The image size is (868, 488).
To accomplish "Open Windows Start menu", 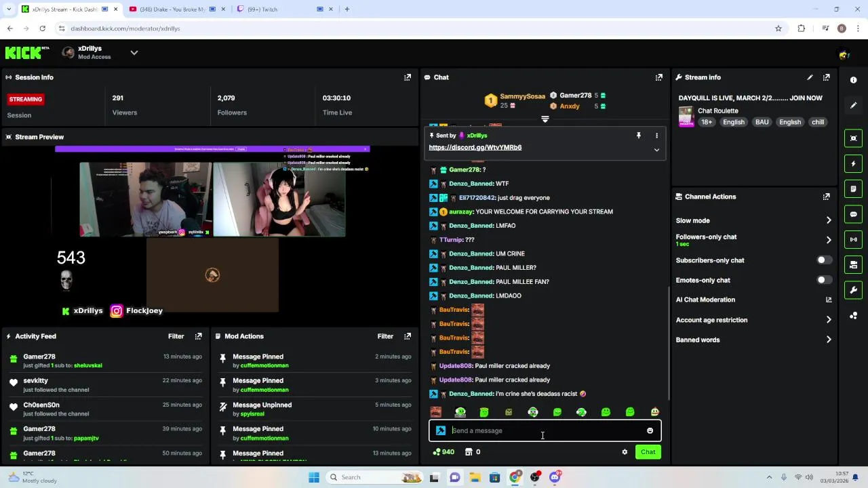I will point(314,477).
